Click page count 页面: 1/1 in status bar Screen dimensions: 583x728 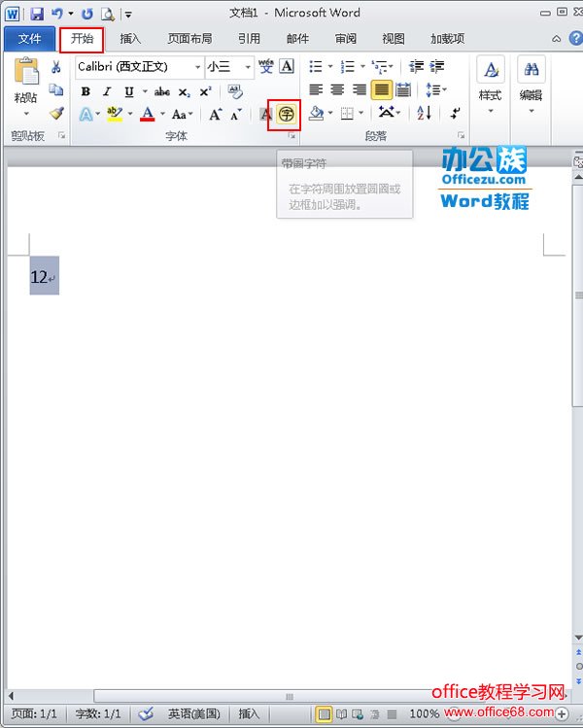(34, 713)
